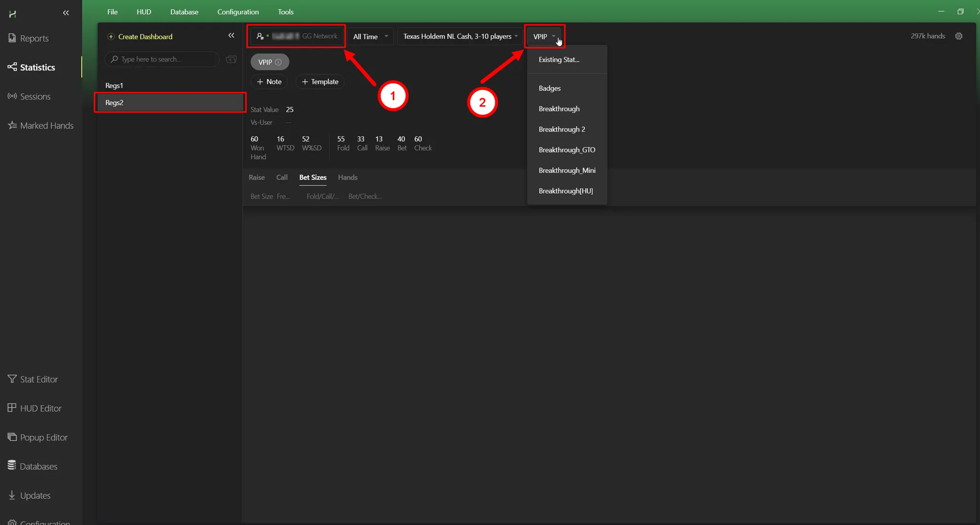Click the Add Template button
980x525 pixels.
pos(320,82)
